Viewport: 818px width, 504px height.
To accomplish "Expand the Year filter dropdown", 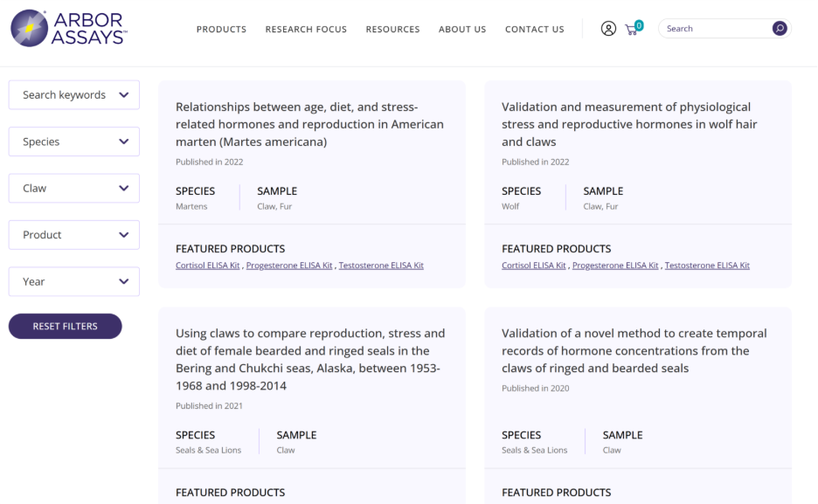I will [x=74, y=281].
